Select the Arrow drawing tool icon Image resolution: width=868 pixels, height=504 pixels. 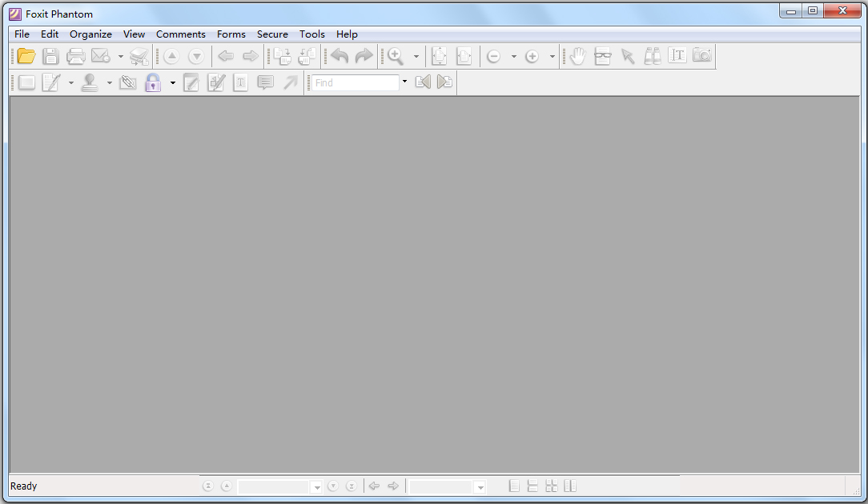point(290,82)
